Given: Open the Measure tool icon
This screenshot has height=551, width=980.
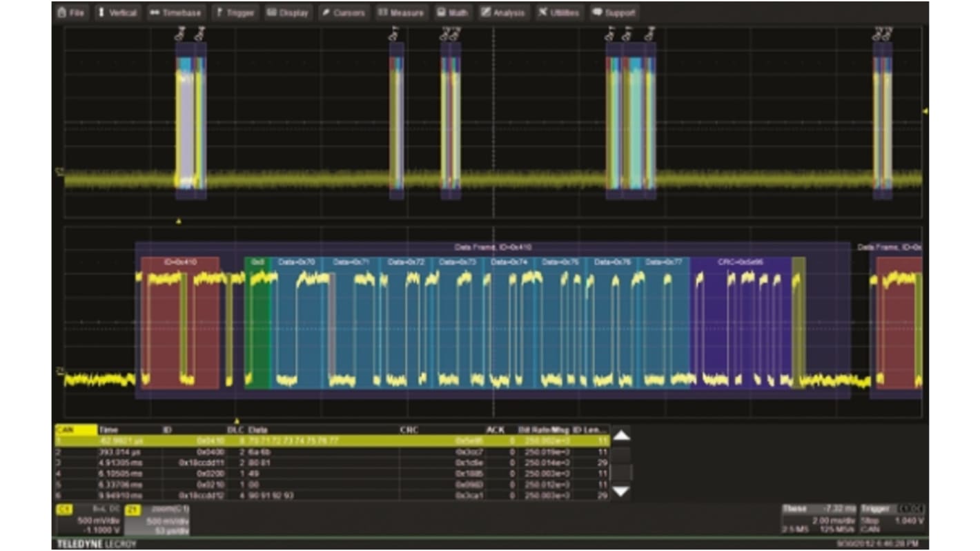Looking at the screenshot, I should tap(399, 12).
